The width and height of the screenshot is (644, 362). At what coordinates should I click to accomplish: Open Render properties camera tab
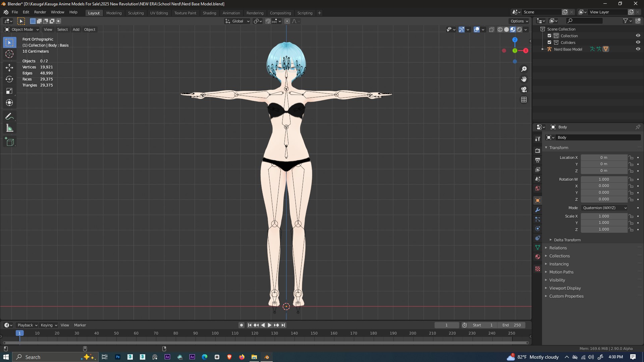538,151
